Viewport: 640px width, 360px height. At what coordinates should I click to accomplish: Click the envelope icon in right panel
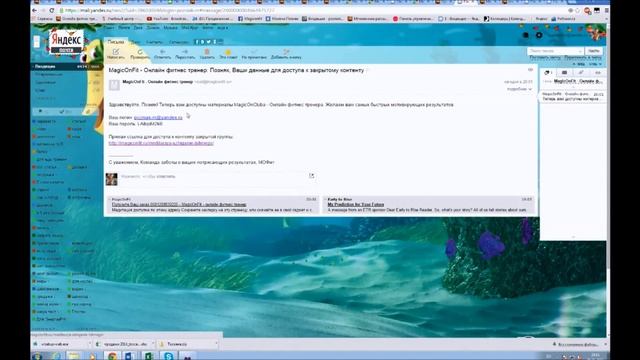coord(564,72)
